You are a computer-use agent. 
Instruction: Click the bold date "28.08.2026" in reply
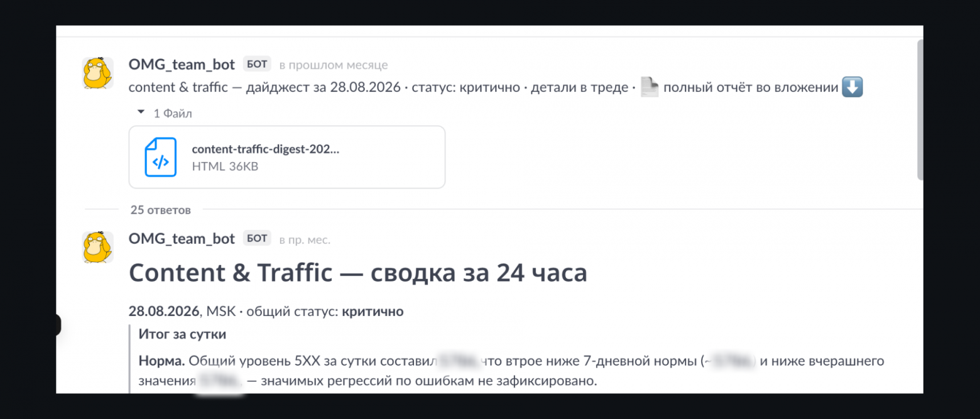click(x=165, y=312)
